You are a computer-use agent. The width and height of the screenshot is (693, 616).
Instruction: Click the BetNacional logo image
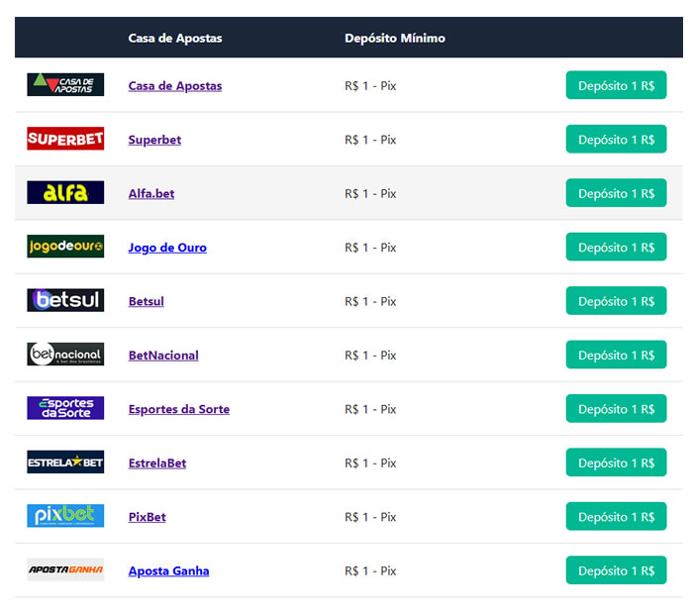pos(65,355)
